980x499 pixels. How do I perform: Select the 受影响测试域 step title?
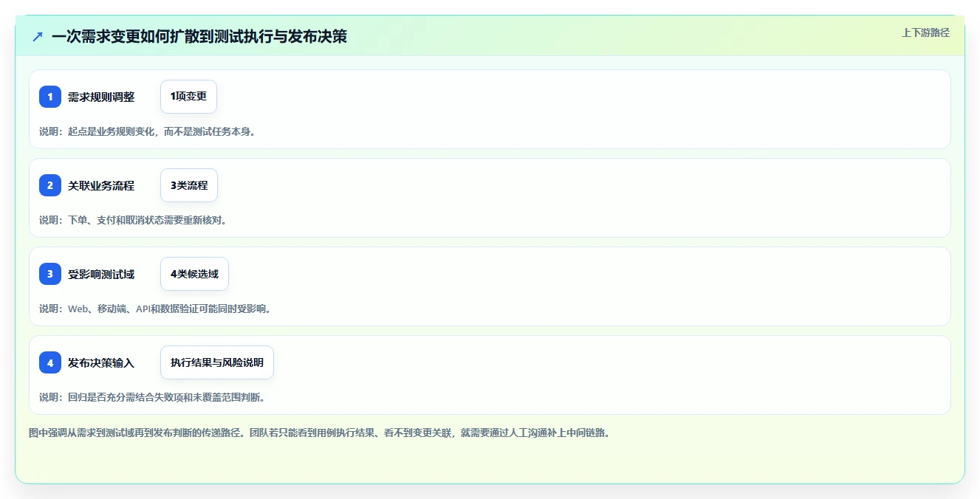101,274
